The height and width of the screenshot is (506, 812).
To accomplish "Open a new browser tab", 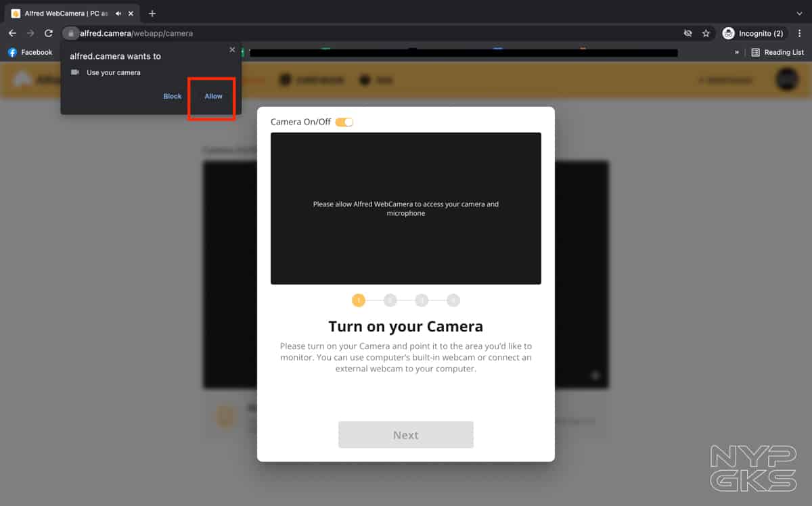I will click(152, 14).
